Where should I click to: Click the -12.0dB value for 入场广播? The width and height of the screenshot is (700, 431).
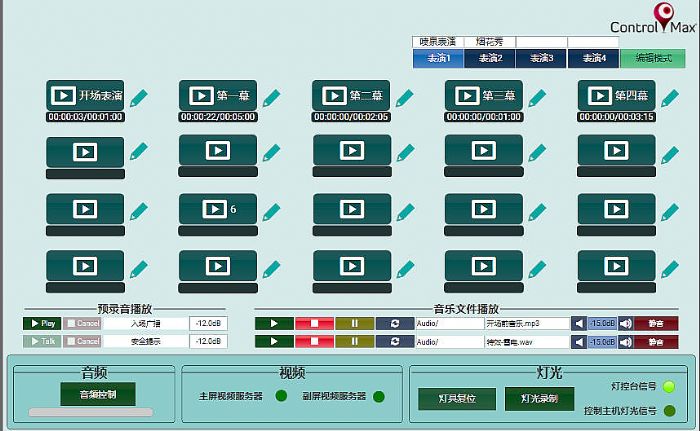tap(208, 323)
